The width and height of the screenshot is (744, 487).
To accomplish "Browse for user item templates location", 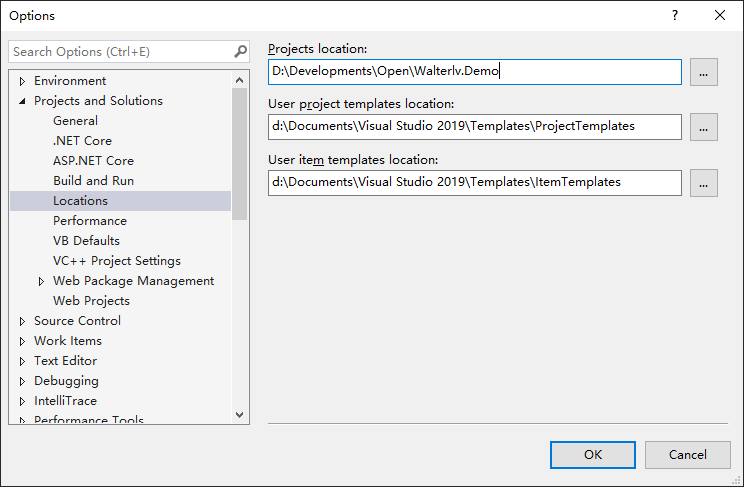I will point(704,182).
